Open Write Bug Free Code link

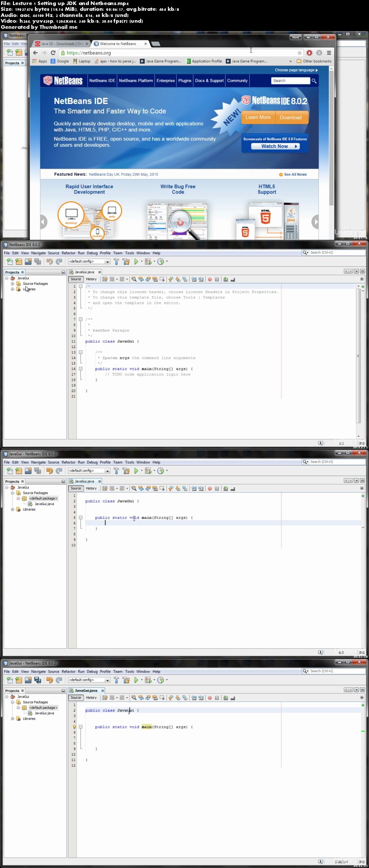click(178, 189)
